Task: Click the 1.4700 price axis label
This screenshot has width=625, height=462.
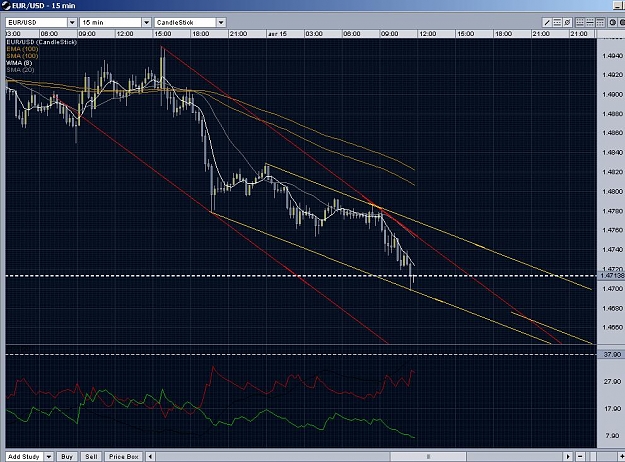Action: [612, 289]
